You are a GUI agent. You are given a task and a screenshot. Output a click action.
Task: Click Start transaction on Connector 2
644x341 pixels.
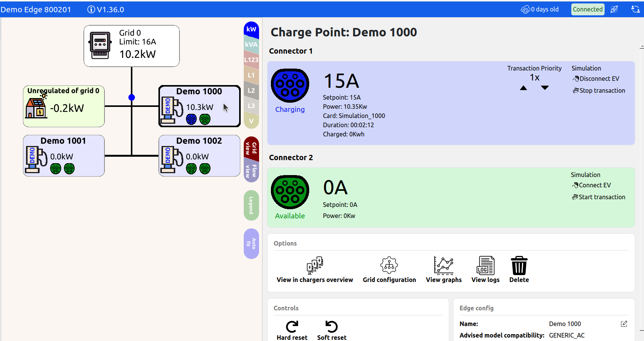[598, 197]
